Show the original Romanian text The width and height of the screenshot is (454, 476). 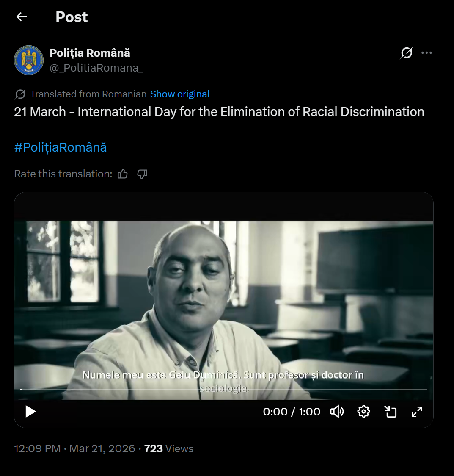179,94
